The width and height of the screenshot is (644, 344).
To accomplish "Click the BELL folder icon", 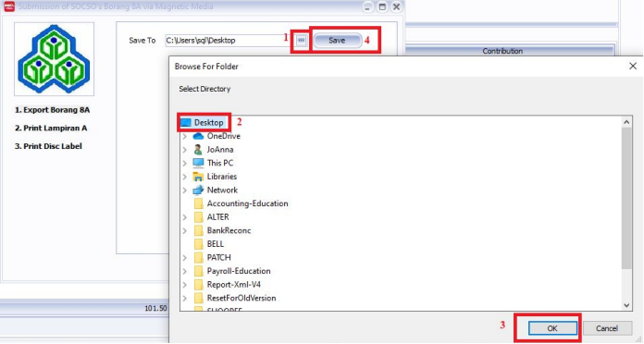I will [198, 244].
